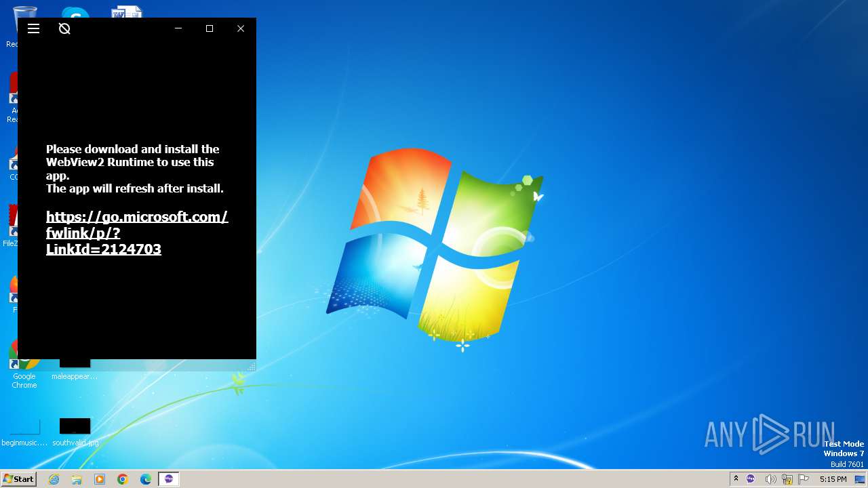Click the circular slashed icon beside the hamburger menu
This screenshot has height=488, width=868.
click(64, 28)
